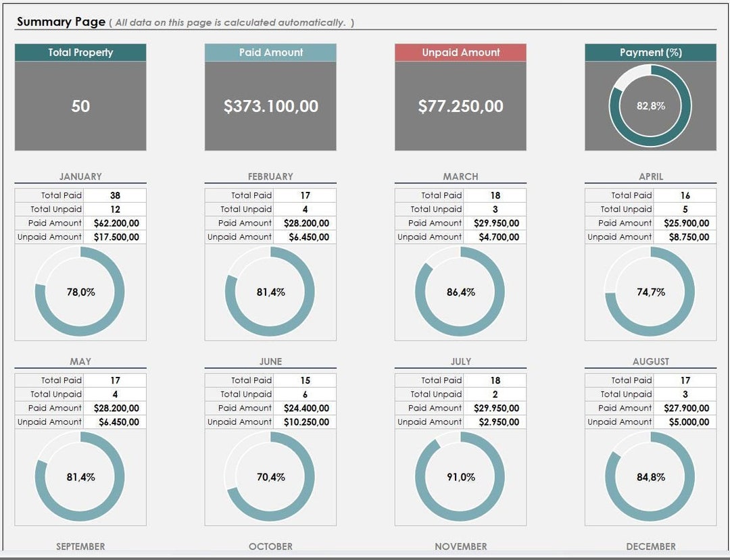Select June's Paid Amount of $24.400,00
730x560 pixels.
[307, 407]
